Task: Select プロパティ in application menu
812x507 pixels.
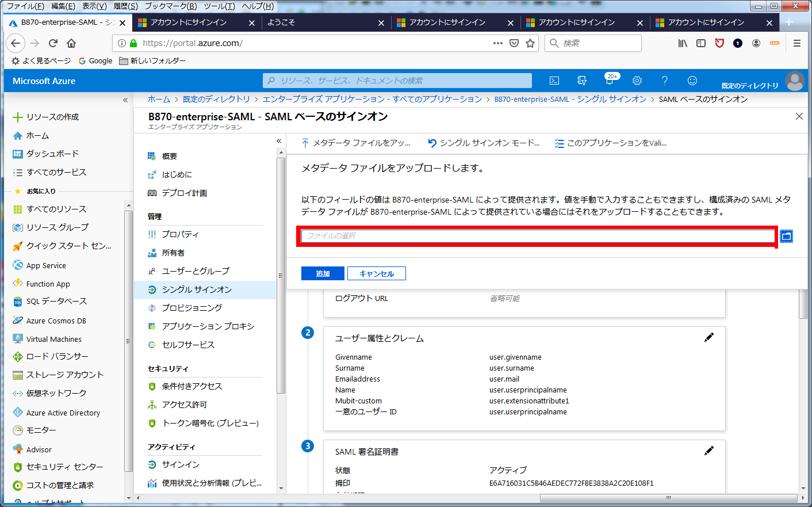Action: pos(181,234)
